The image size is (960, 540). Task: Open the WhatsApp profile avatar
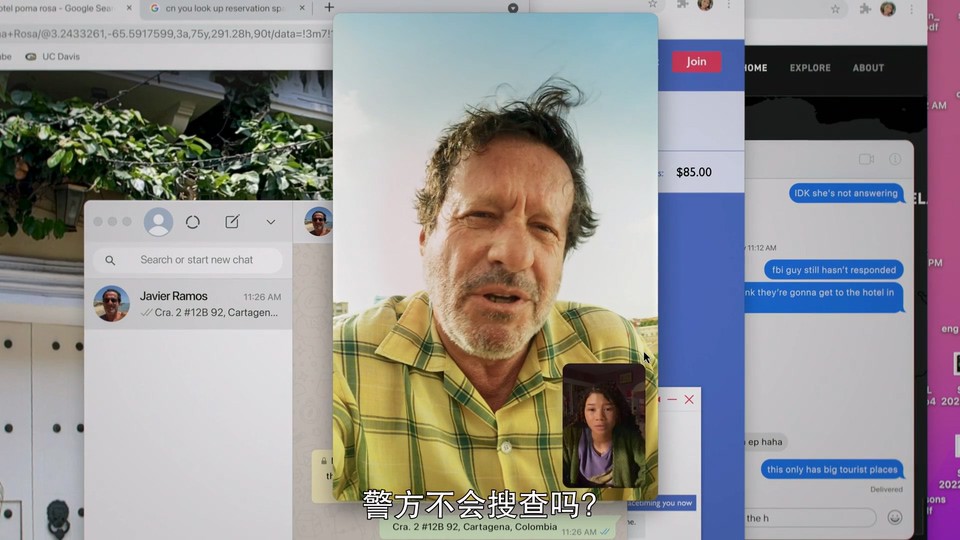point(158,222)
